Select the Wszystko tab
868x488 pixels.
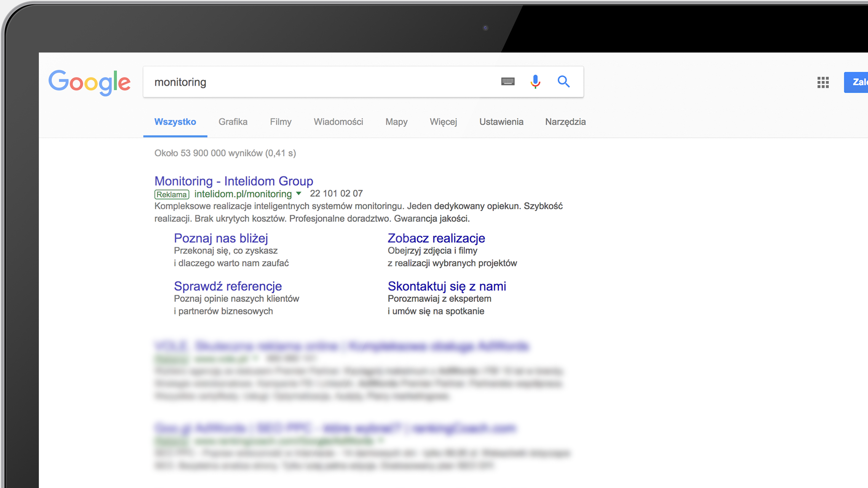(175, 122)
